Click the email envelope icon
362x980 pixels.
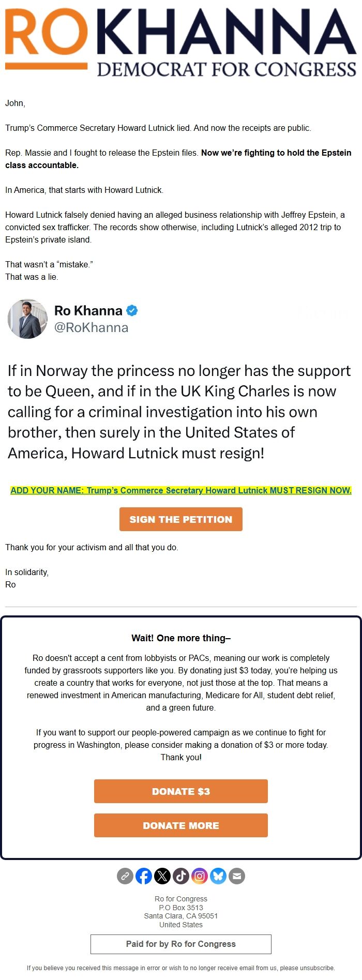236,876
